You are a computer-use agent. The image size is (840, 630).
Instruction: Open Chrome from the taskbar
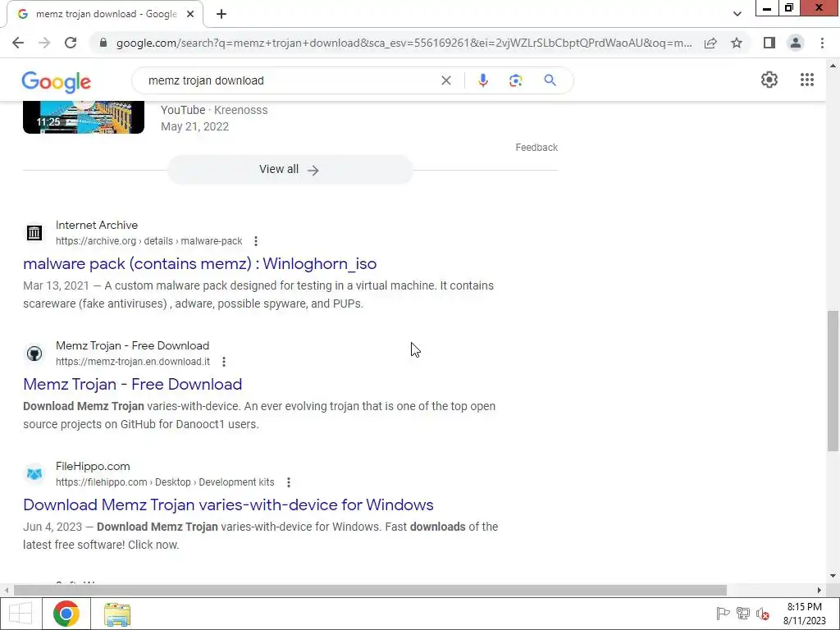pos(66,614)
